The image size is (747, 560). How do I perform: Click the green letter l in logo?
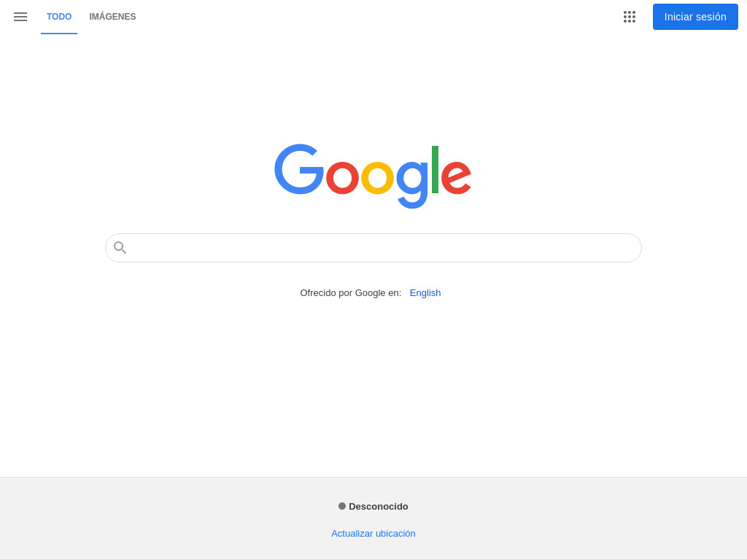point(435,169)
